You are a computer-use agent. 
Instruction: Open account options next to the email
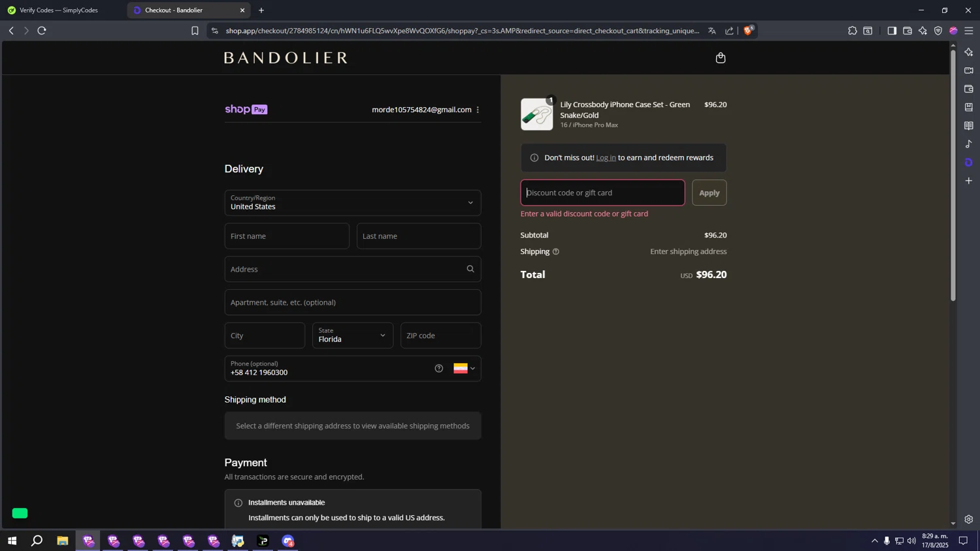(478, 110)
